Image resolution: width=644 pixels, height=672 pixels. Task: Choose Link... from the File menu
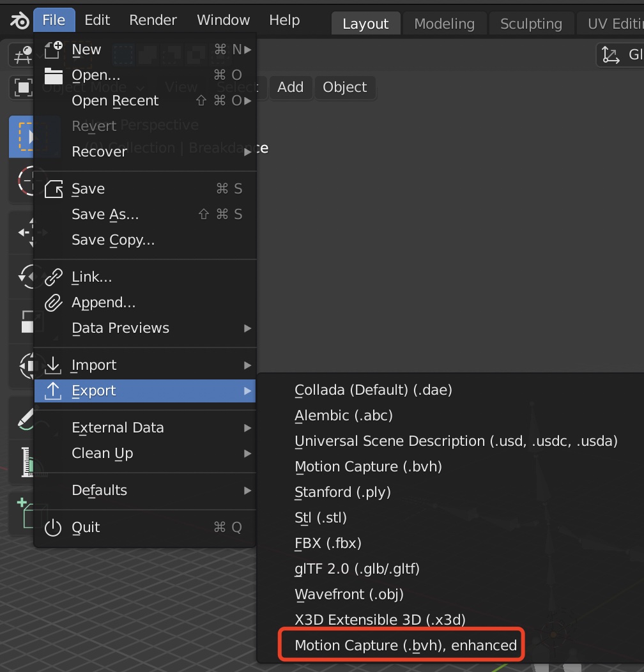tap(146, 277)
